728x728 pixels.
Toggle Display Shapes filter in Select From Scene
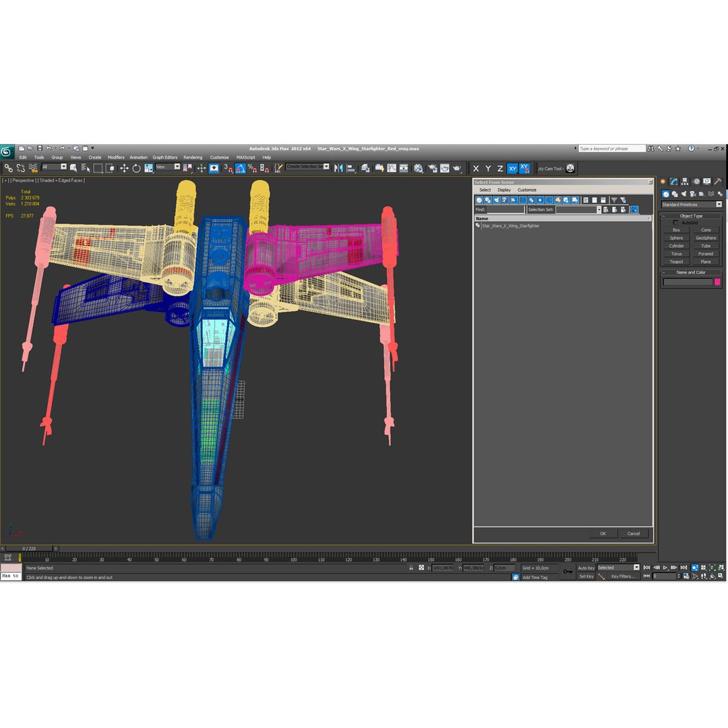coord(488,200)
